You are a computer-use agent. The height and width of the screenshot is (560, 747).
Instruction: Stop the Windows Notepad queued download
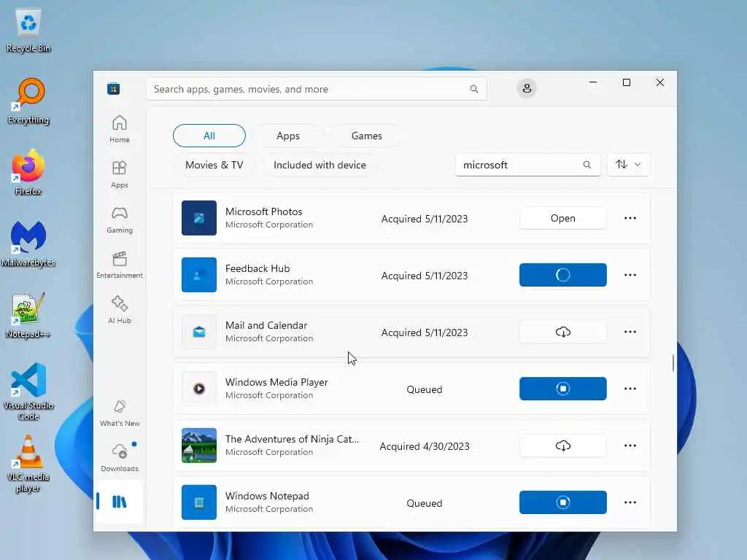(562, 502)
